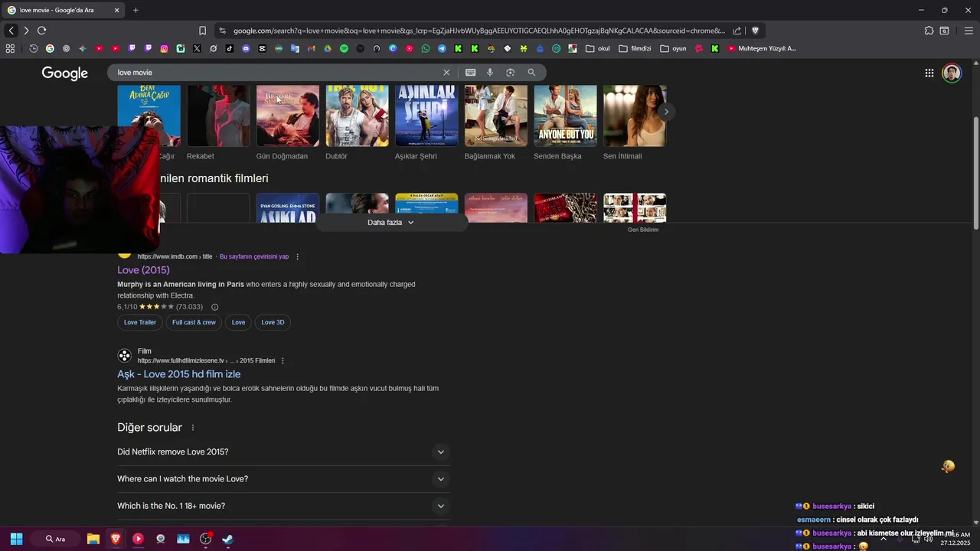Open the Telegram bookmark

click(x=442, y=48)
